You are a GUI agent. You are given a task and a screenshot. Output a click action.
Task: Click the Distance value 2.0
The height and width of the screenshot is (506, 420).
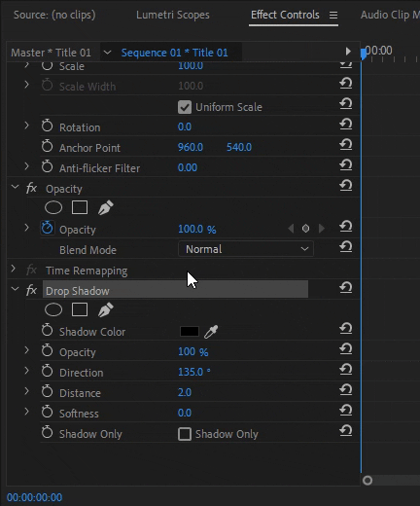pyautogui.click(x=185, y=392)
